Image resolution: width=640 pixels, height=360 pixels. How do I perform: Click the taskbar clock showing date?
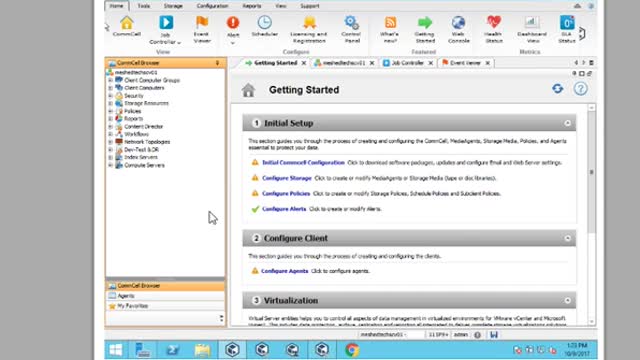coord(576,349)
